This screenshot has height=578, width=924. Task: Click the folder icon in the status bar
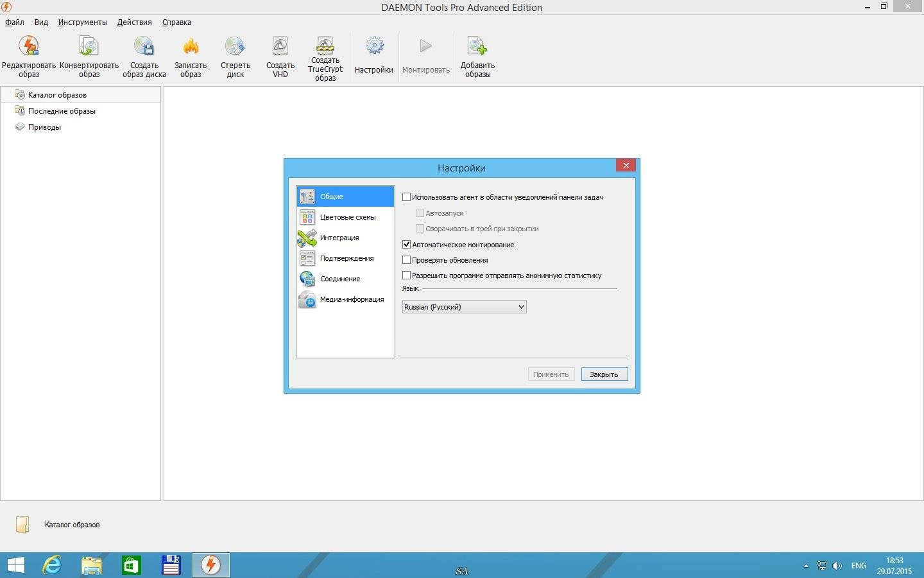(22, 525)
